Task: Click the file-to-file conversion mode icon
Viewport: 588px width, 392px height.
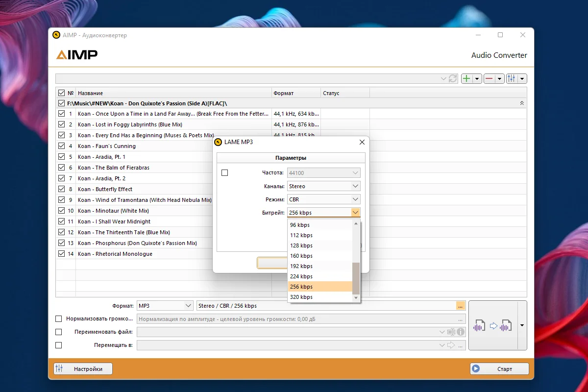Action: [492, 325]
